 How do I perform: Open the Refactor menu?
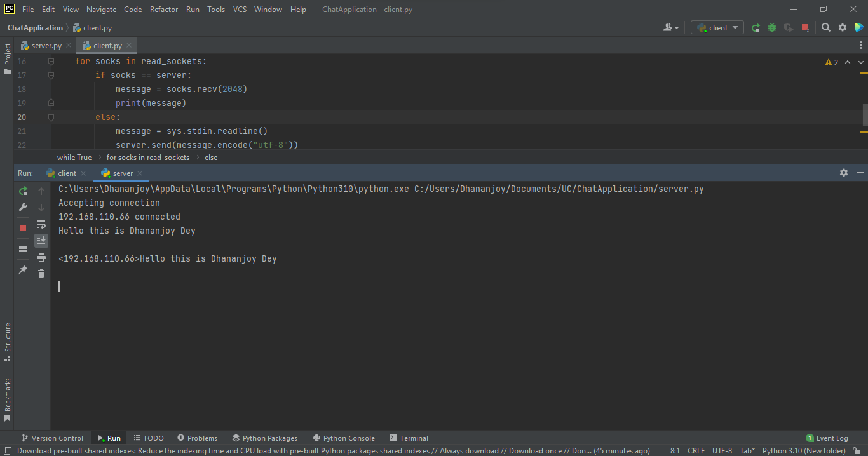point(164,10)
